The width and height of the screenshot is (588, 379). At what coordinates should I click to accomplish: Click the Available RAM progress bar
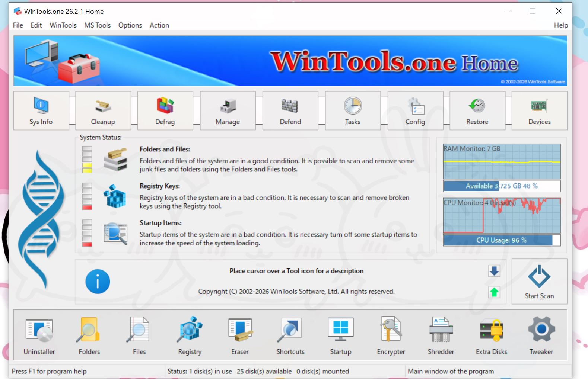[x=502, y=186]
